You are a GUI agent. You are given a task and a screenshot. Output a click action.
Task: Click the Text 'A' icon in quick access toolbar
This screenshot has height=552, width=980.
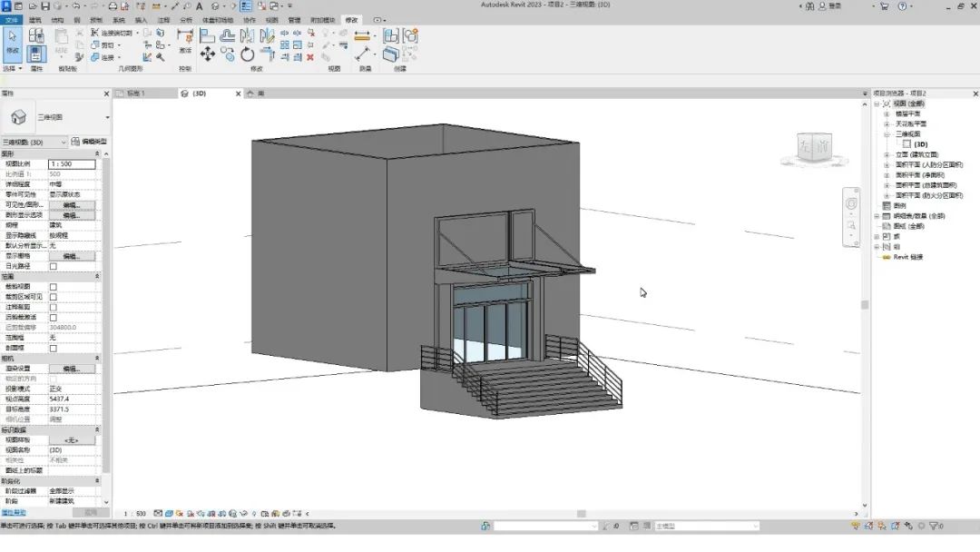pos(200,5)
